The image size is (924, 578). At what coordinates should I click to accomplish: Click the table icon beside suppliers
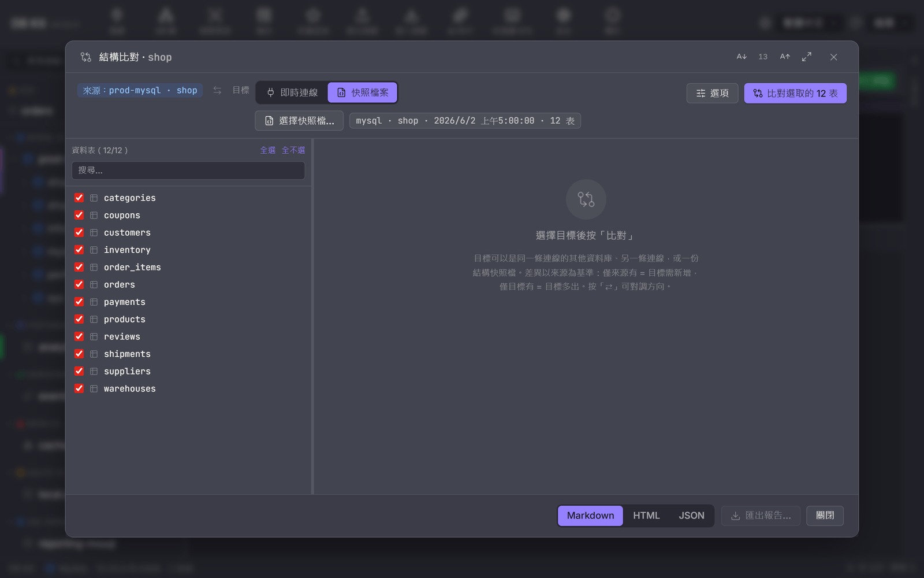pyautogui.click(x=94, y=371)
